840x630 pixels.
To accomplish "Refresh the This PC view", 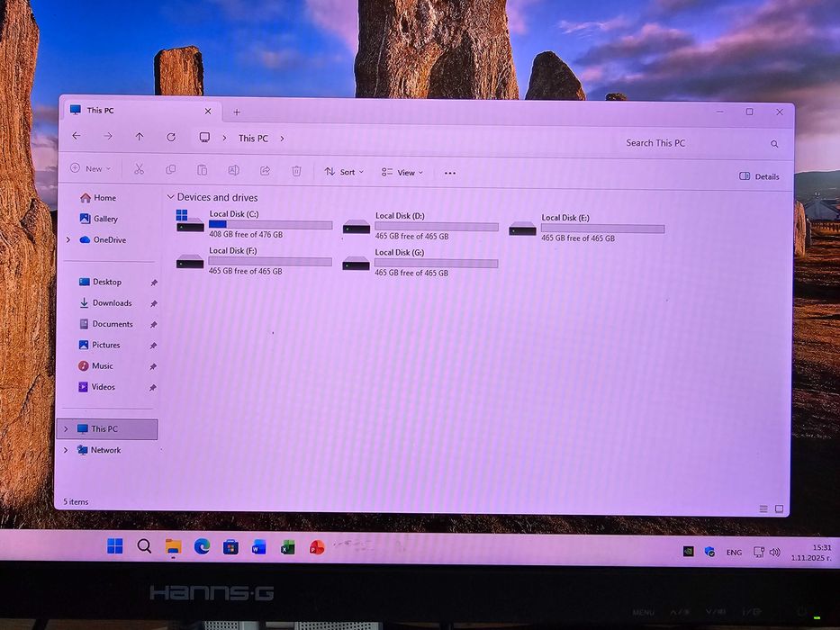I will point(171,137).
